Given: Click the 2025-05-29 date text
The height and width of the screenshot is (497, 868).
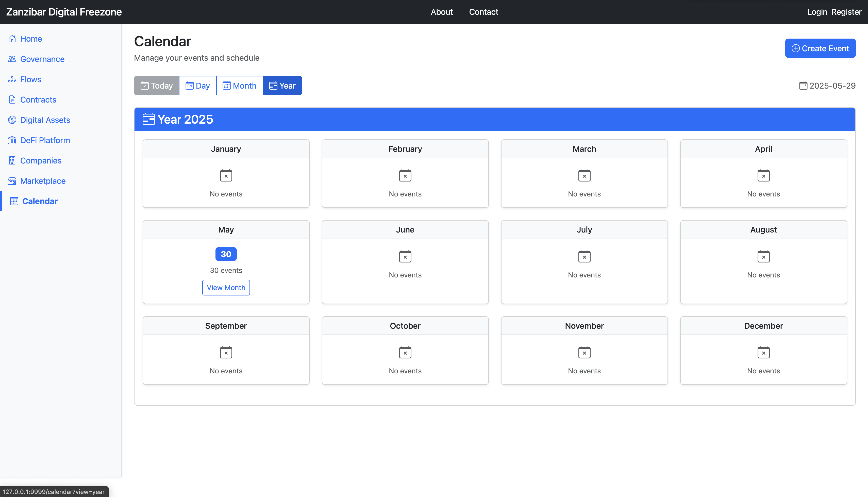Looking at the screenshot, I should (x=832, y=86).
